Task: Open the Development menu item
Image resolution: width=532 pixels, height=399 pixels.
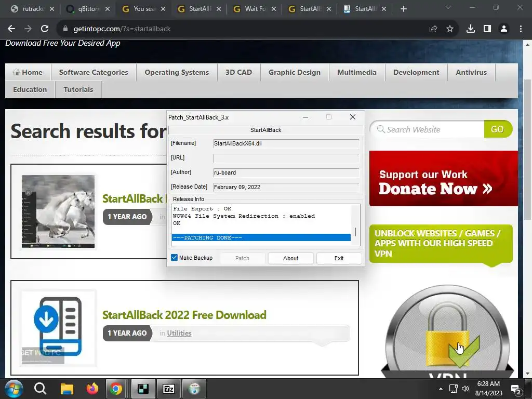Action: click(x=416, y=72)
